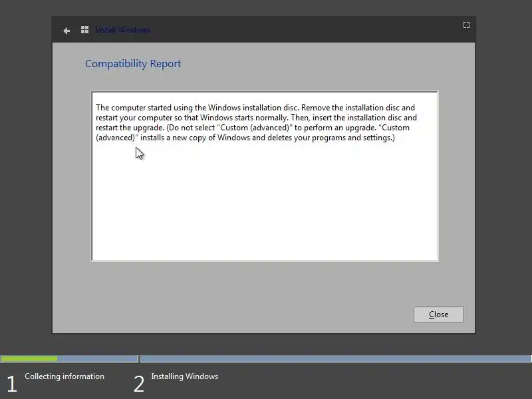The image size is (532, 399).
Task: Click the Collecting information step label
Action: (65, 376)
